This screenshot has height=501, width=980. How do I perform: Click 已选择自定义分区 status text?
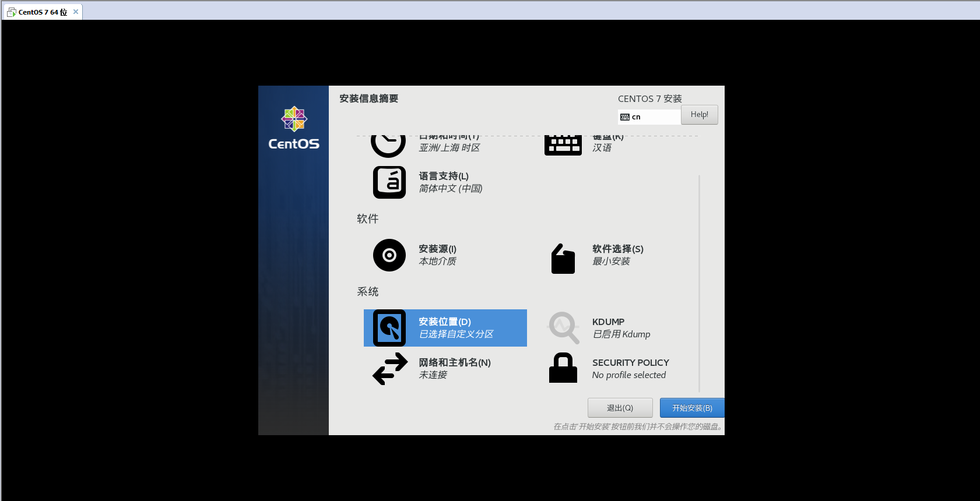(456, 334)
